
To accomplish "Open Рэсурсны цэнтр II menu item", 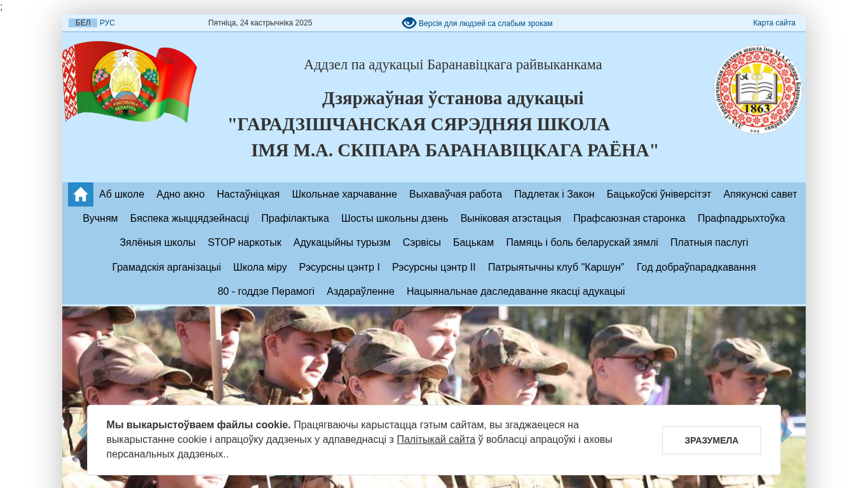I will (x=434, y=268).
